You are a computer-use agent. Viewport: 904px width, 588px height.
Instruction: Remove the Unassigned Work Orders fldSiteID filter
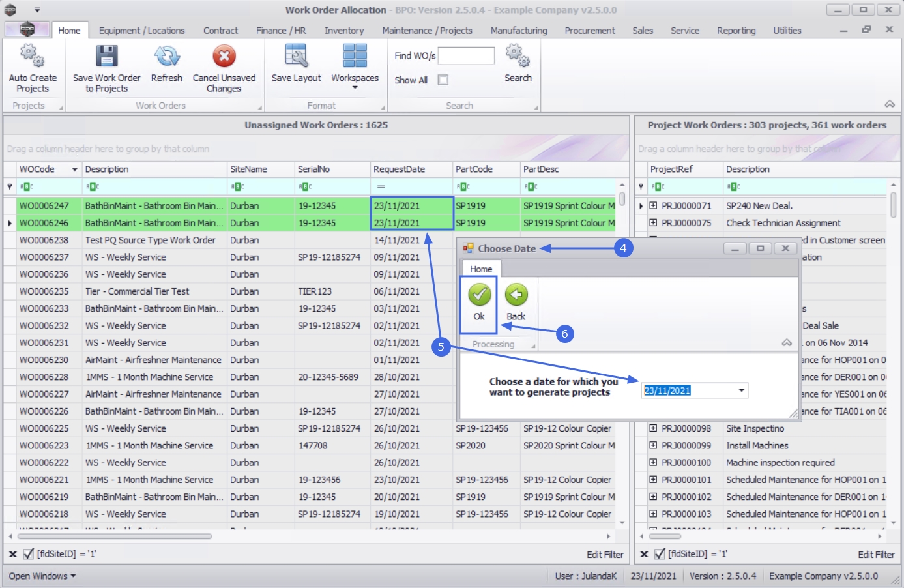tap(12, 554)
